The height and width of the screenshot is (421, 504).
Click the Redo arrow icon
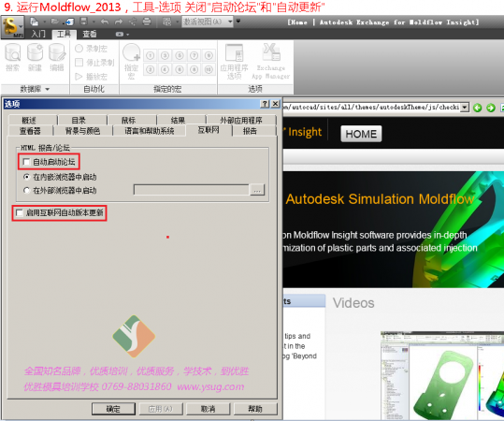click(119, 22)
